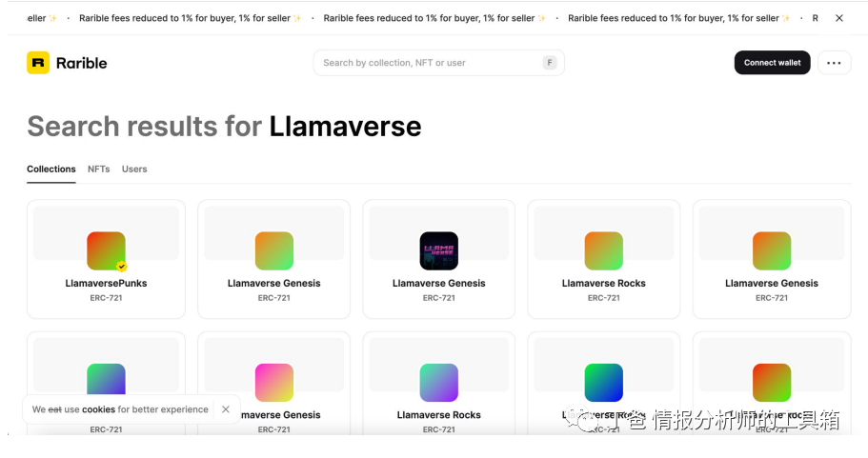Click the verified badge on LlamaversePunks avatar
868x458 pixels.
(x=122, y=267)
